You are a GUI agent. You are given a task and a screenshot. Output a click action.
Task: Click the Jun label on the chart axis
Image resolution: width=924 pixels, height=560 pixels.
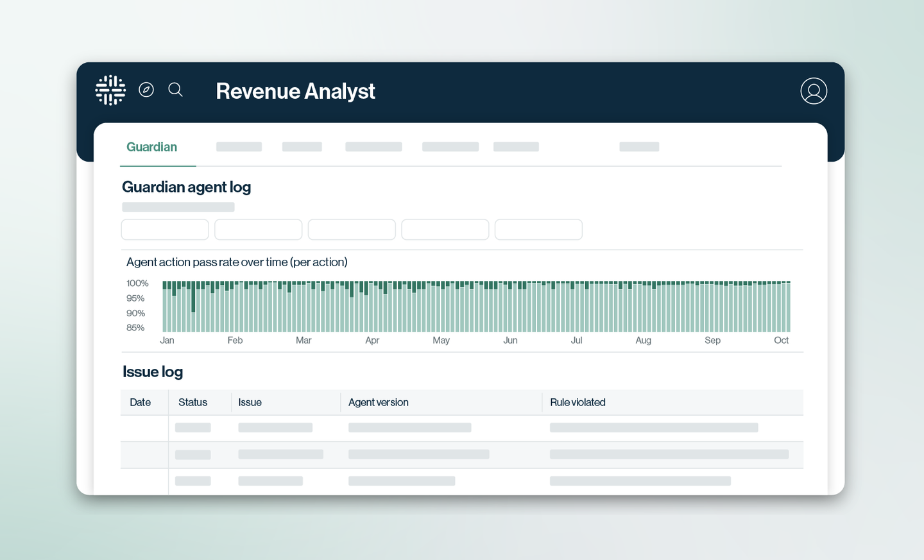point(510,340)
